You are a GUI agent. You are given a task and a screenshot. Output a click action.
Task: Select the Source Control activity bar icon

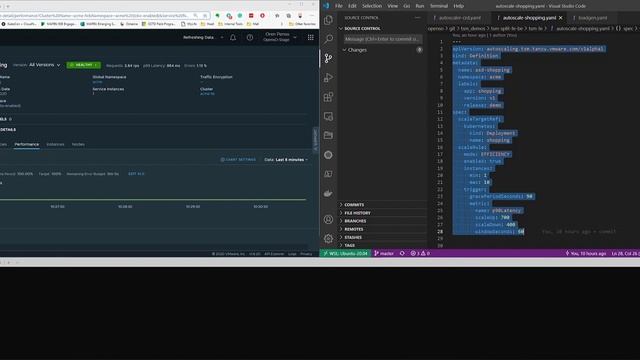328,58
